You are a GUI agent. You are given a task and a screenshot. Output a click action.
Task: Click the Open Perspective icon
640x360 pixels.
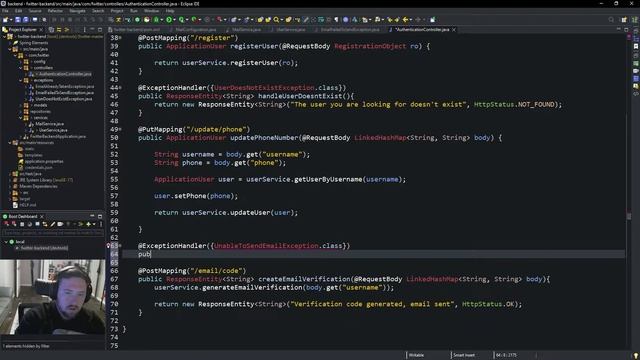pos(624,20)
